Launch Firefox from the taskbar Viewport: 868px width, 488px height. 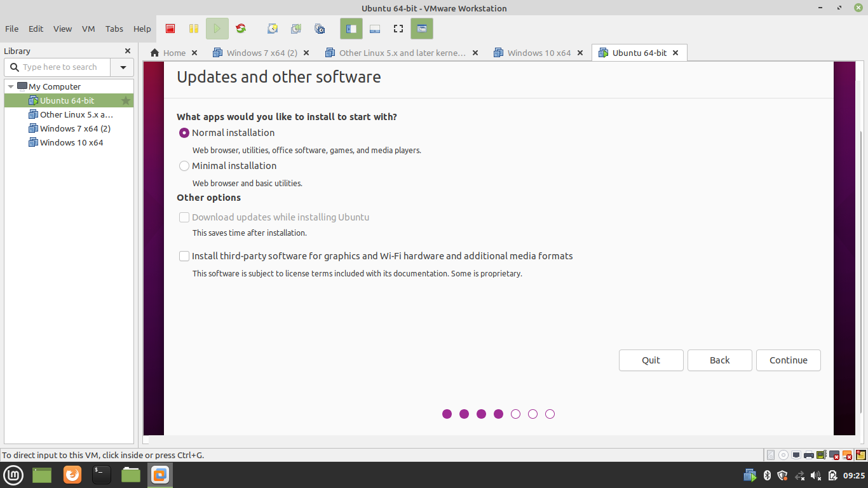tap(72, 475)
